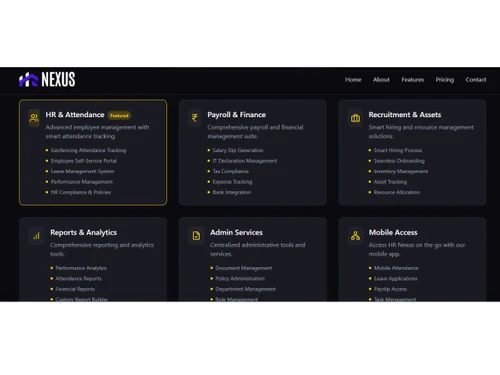Screen dimensions: 500x375
Task: Select the Reports & Analytics card title
Action: [x=83, y=232]
